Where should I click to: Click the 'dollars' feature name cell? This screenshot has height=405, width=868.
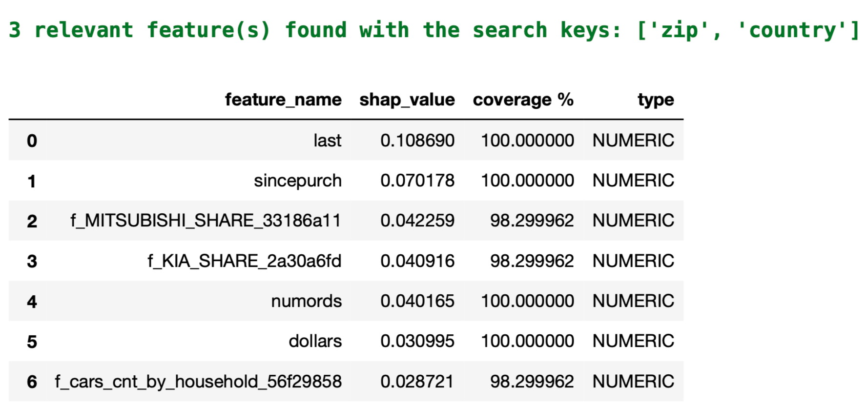(315, 341)
